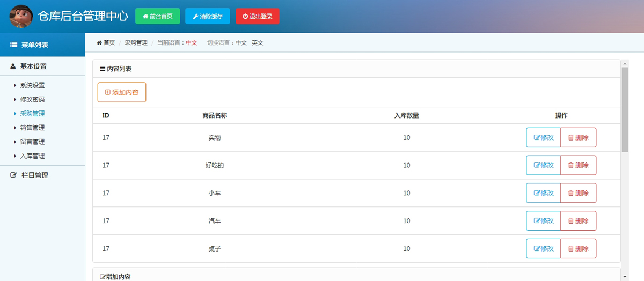
Task: Open 修改密码 in the sidebar
Action: pyautogui.click(x=32, y=99)
